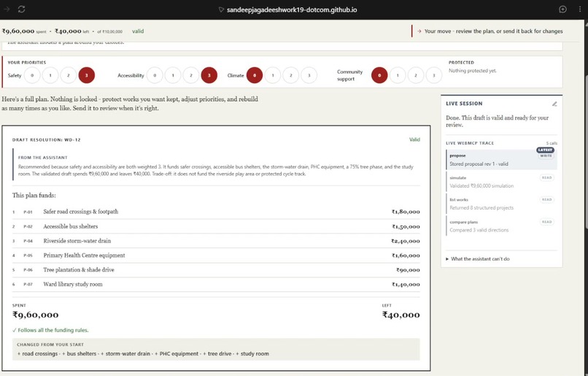Viewport: 588px width, 376px height.
Task: Click the ₹90,000 amount
Action: (408, 270)
